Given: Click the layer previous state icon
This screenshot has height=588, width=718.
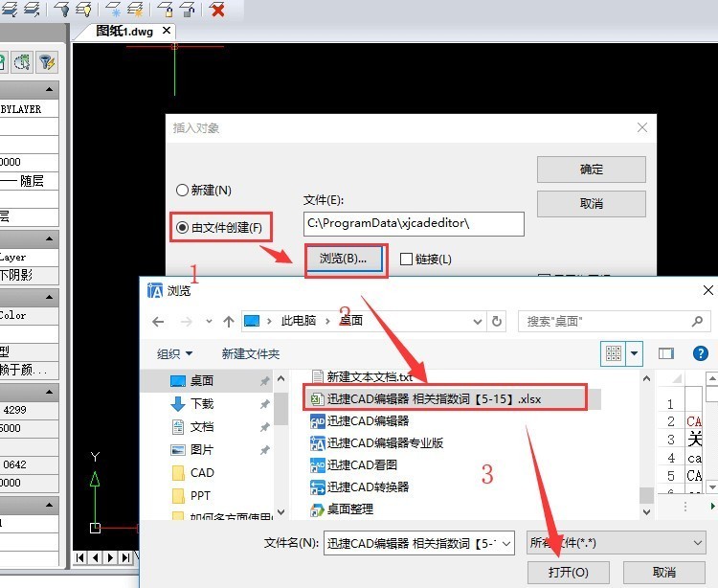Looking at the screenshot, I should 11,10.
